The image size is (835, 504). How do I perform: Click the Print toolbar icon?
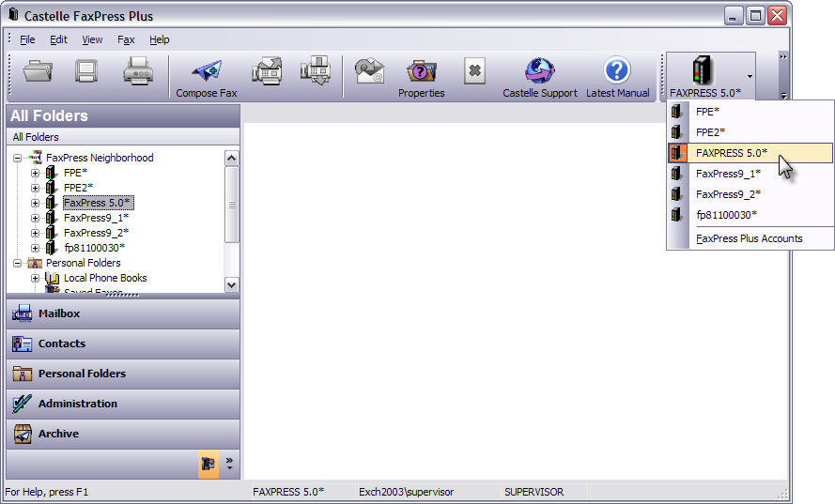click(x=138, y=70)
